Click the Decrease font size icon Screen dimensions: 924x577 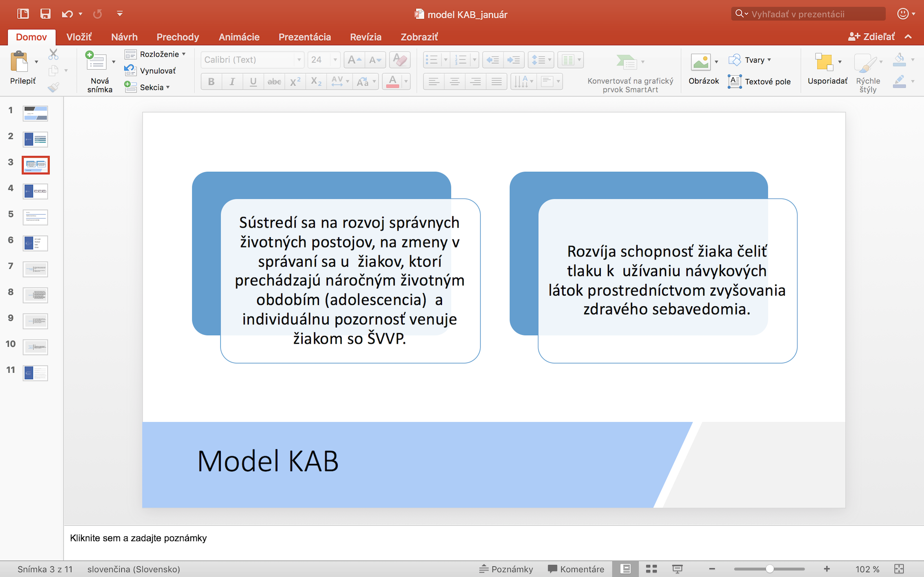[x=375, y=60]
